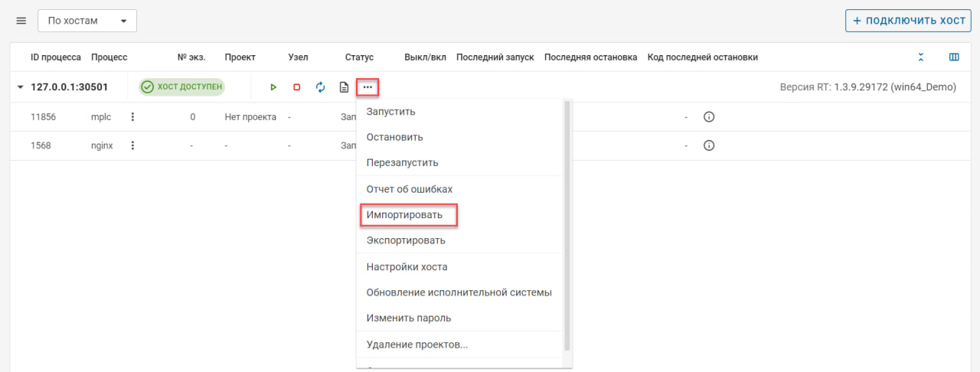
Task: Open the hamburger navigation menu
Action: [x=21, y=21]
